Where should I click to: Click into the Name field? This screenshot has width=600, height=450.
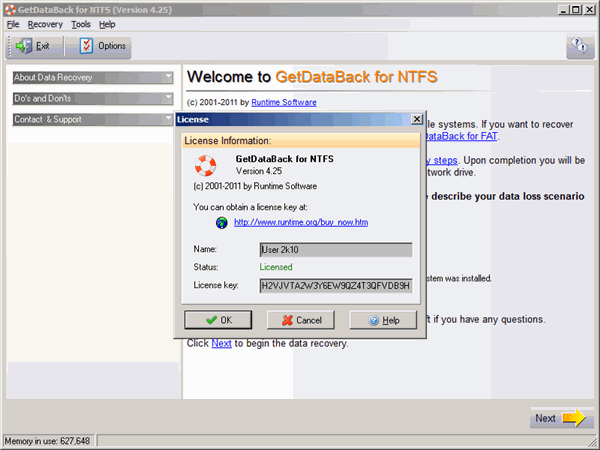coord(336,250)
